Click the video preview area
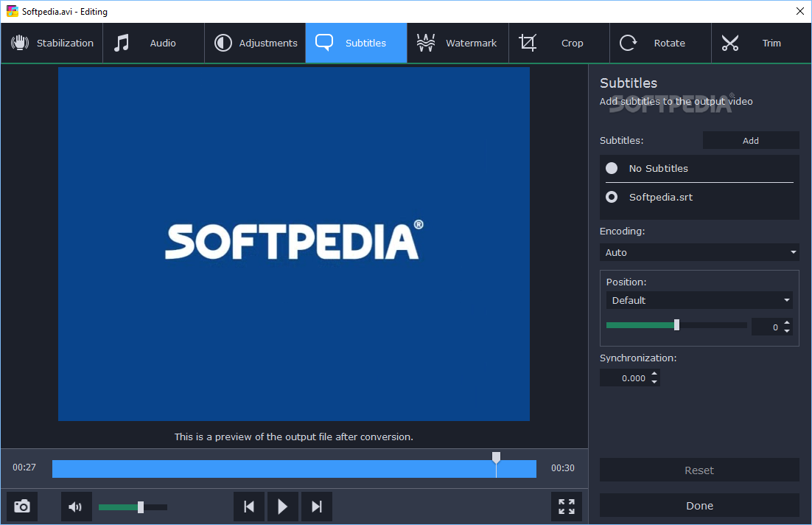 pos(293,243)
